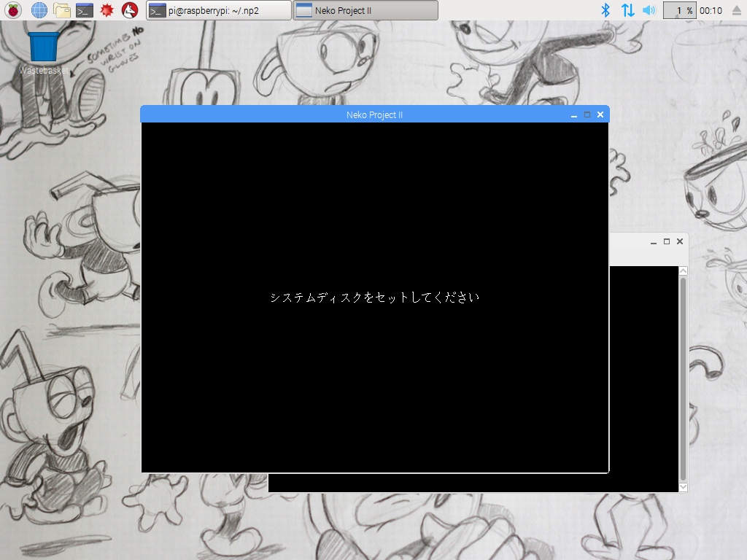Open the volume control speaker icon
Viewport: 747px width, 560px height.
649,10
